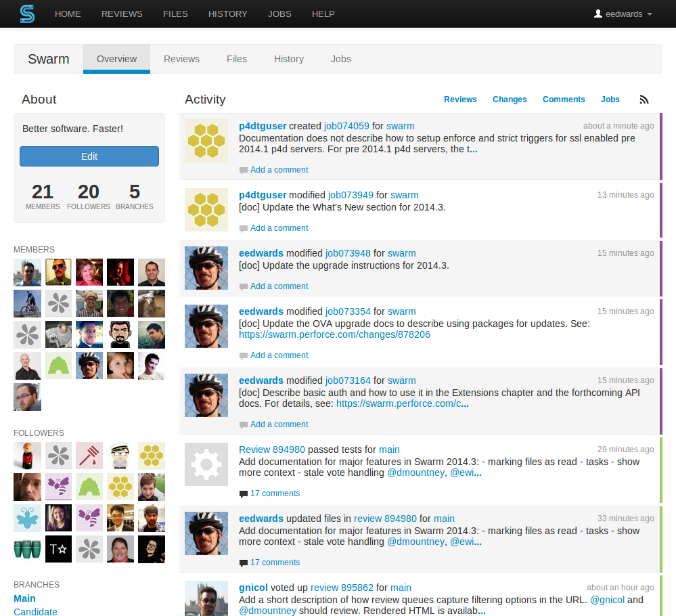Screen dimensions: 676x616
Task: Open the cyclist avatar in Members
Action: click(x=27, y=304)
